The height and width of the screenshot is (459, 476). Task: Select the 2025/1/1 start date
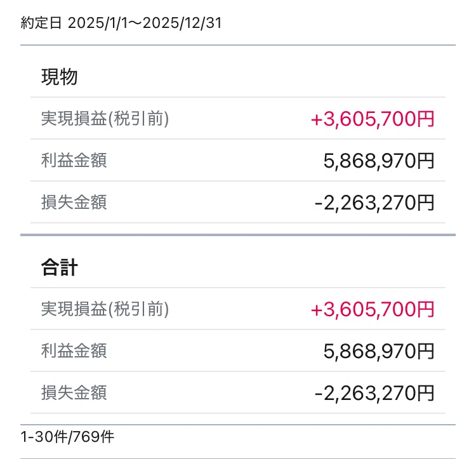(98, 23)
